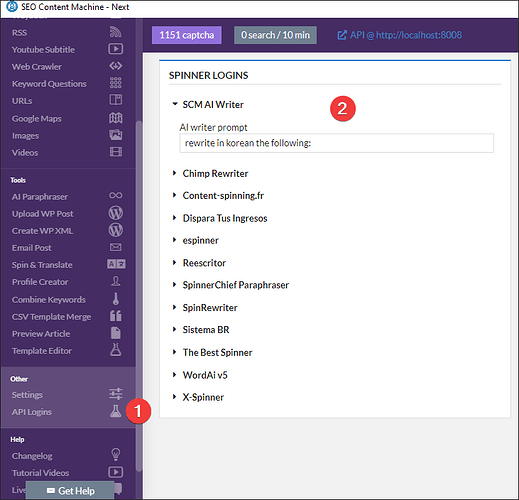Click the Changelog lightbulb icon

(116, 454)
